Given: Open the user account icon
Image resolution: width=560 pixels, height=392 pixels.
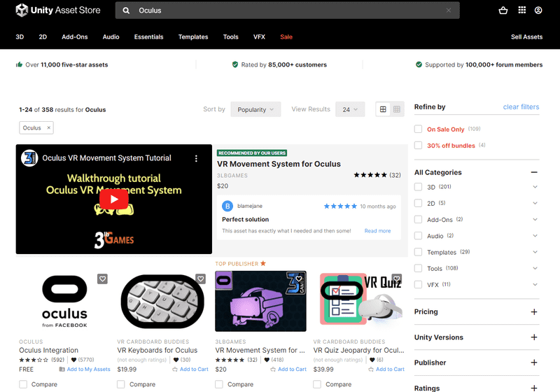Looking at the screenshot, I should coord(538,10).
